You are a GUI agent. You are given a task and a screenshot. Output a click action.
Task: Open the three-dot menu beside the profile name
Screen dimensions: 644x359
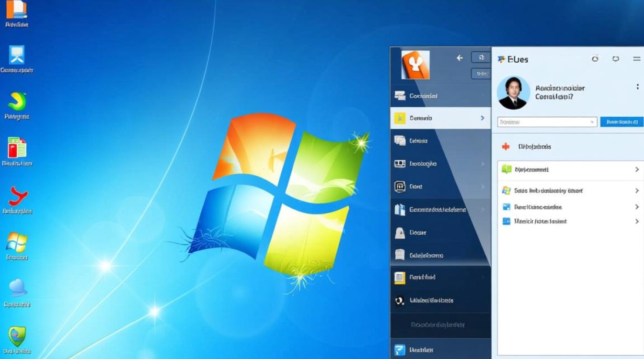point(638,86)
